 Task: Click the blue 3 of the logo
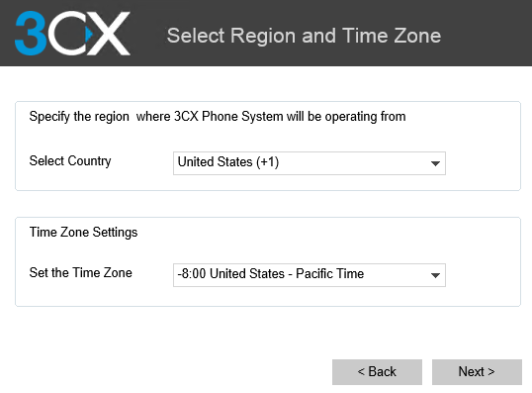click(31, 34)
